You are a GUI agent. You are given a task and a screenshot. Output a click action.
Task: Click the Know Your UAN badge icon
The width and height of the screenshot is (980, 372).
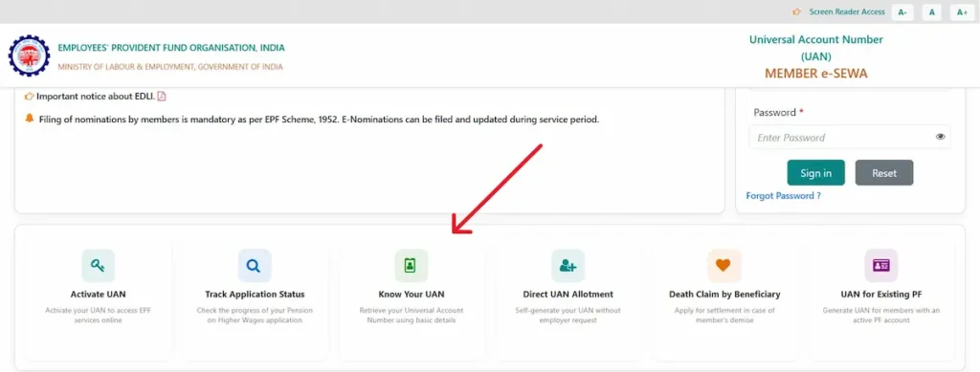(x=412, y=265)
